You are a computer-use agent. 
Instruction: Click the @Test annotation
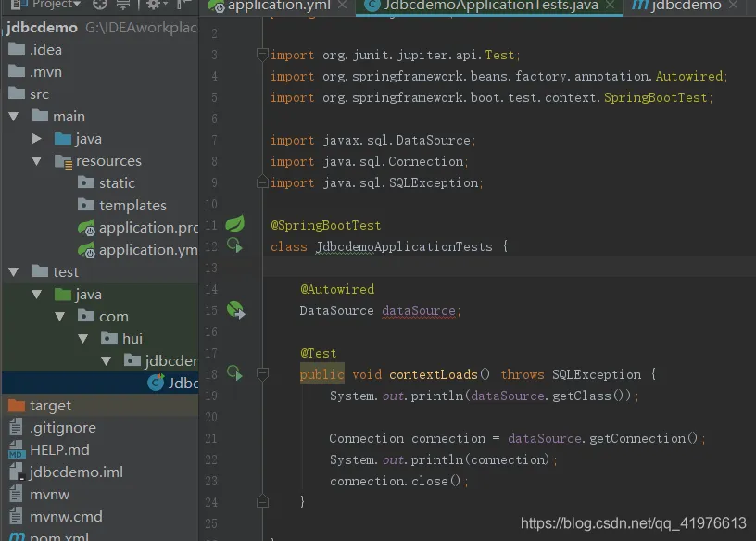pyautogui.click(x=318, y=354)
